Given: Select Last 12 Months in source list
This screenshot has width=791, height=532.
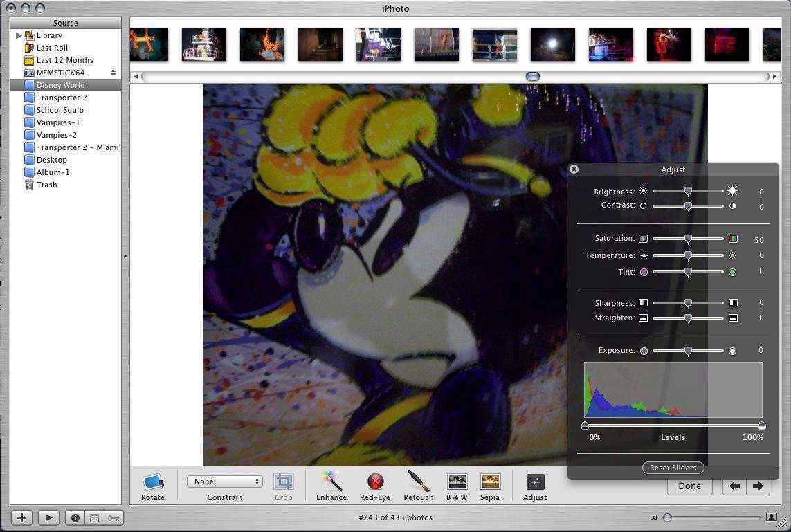Looking at the screenshot, I should (x=66, y=60).
